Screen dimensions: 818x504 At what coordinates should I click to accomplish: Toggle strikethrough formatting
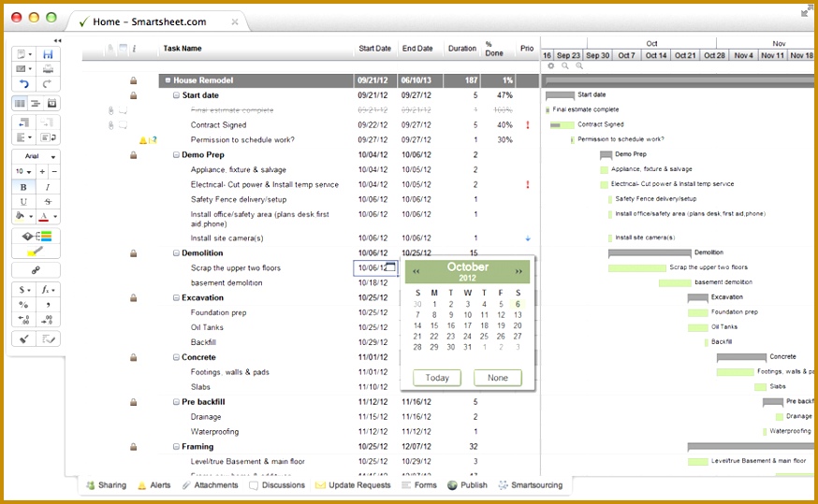pos(48,201)
